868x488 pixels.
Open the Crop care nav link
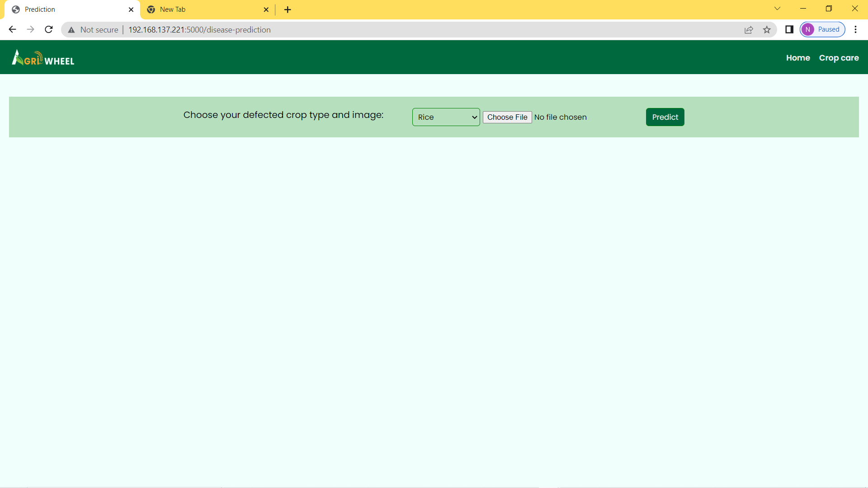[839, 58]
